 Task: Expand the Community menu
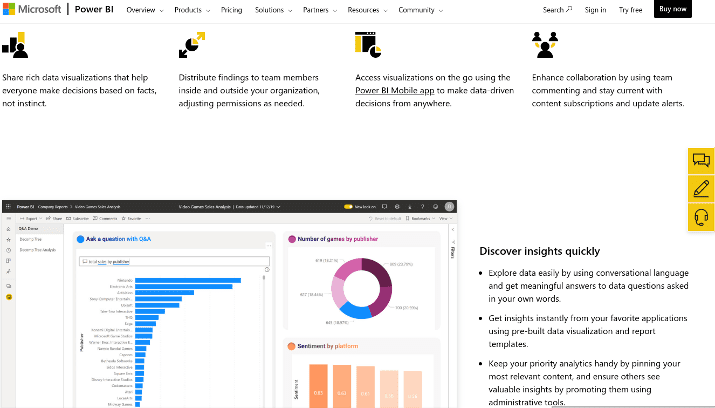(x=420, y=10)
